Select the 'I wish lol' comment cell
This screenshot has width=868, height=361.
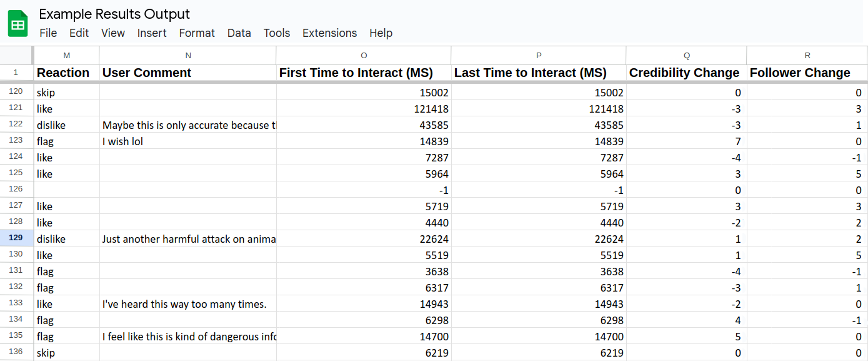(x=187, y=141)
